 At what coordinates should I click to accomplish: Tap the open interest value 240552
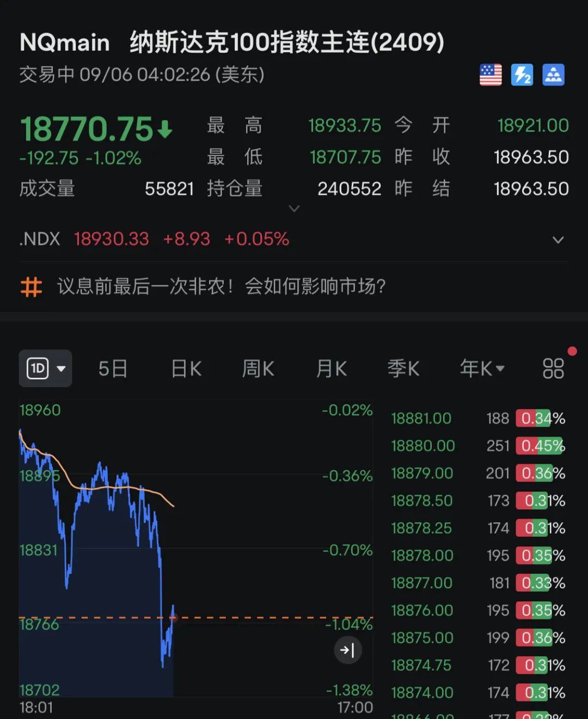[x=350, y=189]
